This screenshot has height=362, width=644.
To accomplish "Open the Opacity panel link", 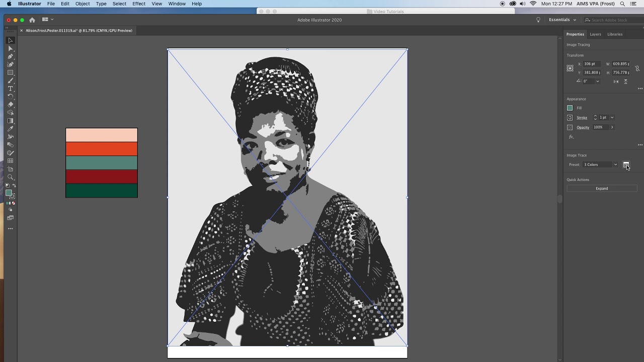I will [x=583, y=127].
